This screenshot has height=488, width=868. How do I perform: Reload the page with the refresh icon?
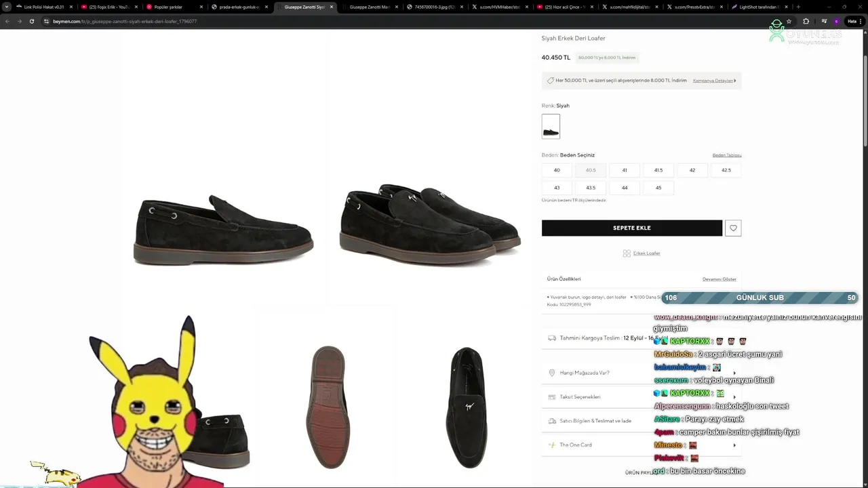pos(31,21)
